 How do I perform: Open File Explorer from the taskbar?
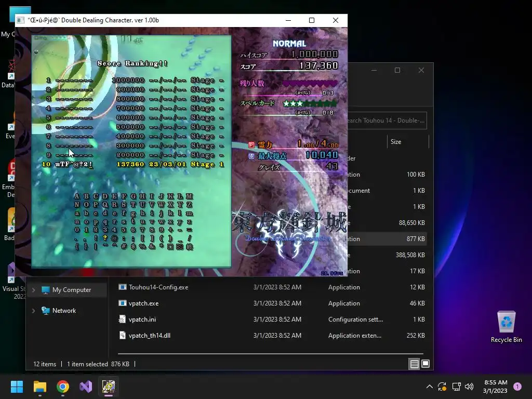(39, 387)
